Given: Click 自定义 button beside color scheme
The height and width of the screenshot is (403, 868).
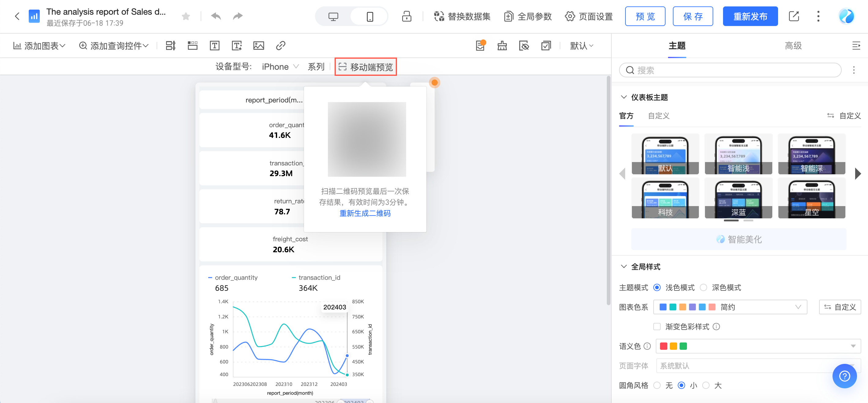Looking at the screenshot, I should click(840, 307).
